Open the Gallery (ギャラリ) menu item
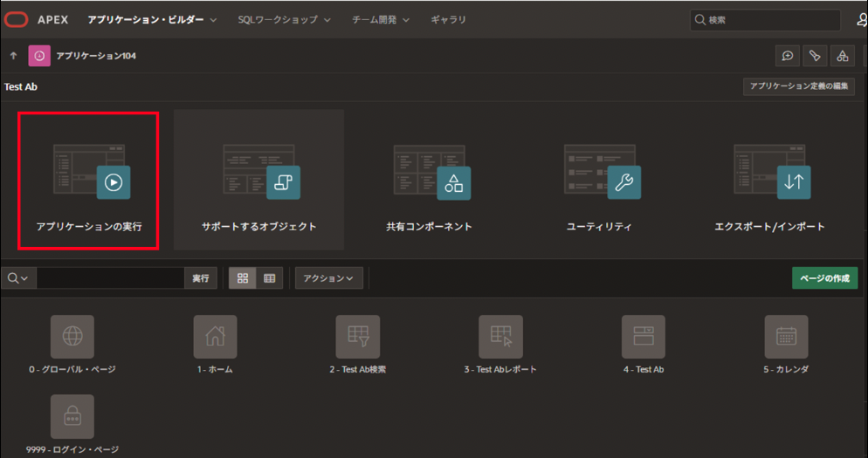The image size is (868, 458). [448, 19]
